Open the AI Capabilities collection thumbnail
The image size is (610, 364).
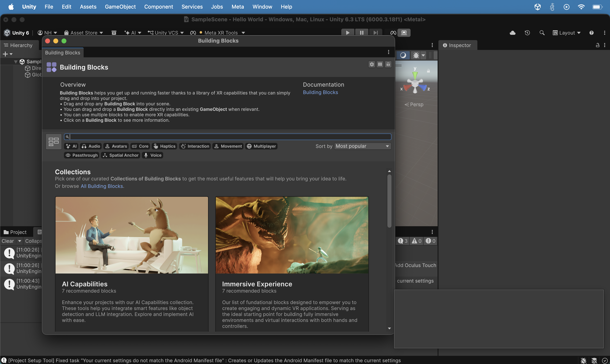coord(132,235)
